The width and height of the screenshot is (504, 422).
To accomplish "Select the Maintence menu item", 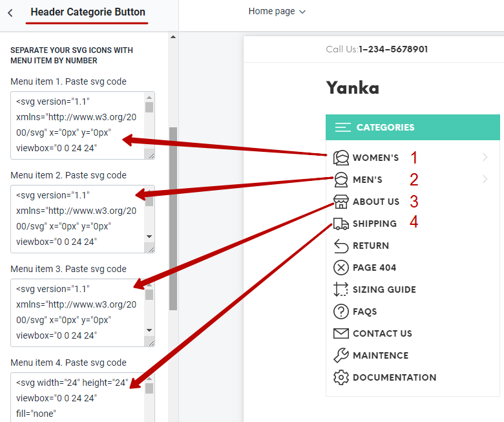I will point(381,355).
